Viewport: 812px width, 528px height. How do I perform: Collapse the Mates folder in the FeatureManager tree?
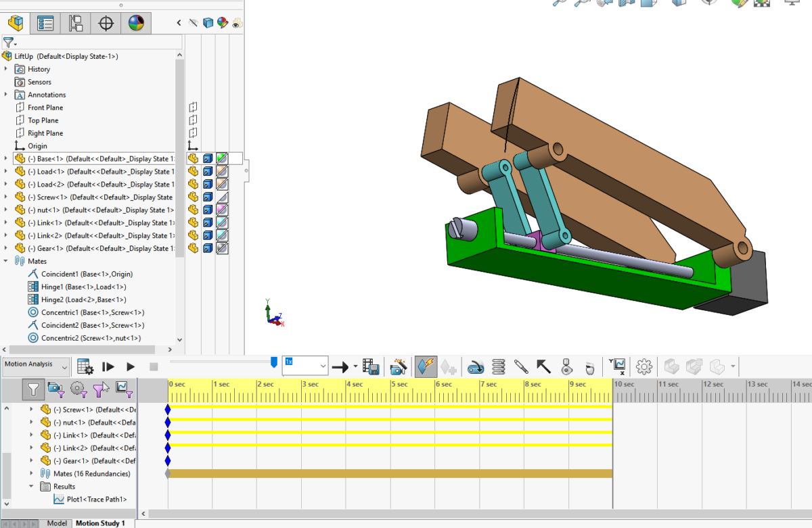tap(6, 261)
